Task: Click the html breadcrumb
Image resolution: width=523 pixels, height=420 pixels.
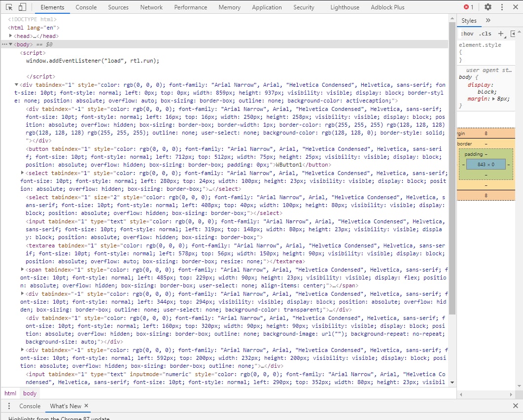Action: point(10,393)
